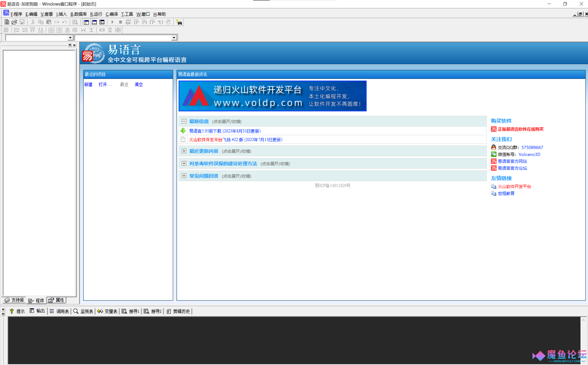This screenshot has width=588, height=365.
Task: Collapse the 最新信息 section
Action: coord(184,121)
